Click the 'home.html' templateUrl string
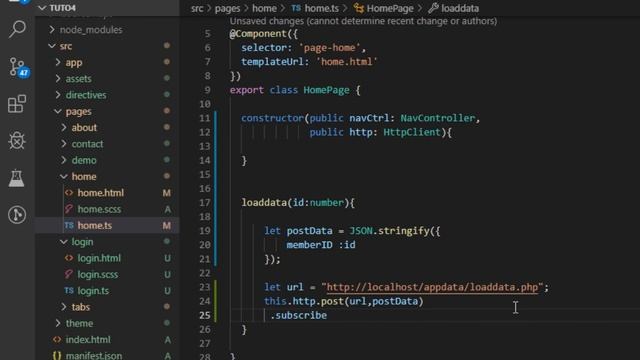The height and width of the screenshot is (360, 640). [x=347, y=62]
